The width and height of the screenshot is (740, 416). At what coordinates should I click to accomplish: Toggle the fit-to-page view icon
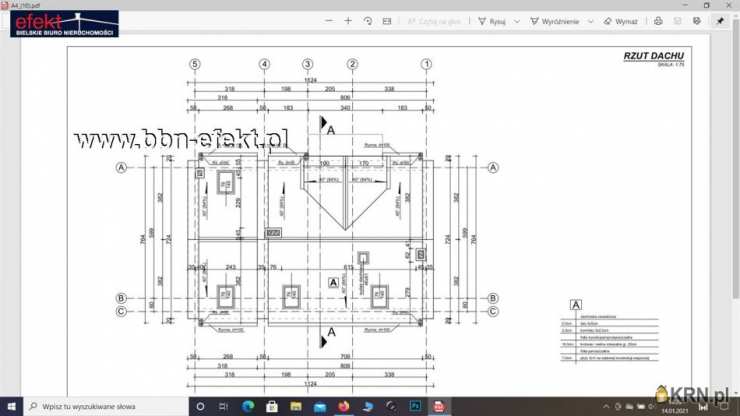[x=387, y=20]
